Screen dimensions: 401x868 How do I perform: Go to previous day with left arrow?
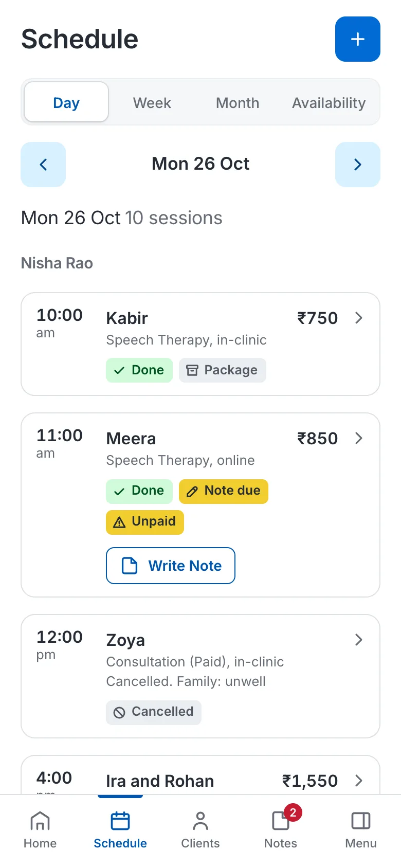pyautogui.click(x=43, y=165)
